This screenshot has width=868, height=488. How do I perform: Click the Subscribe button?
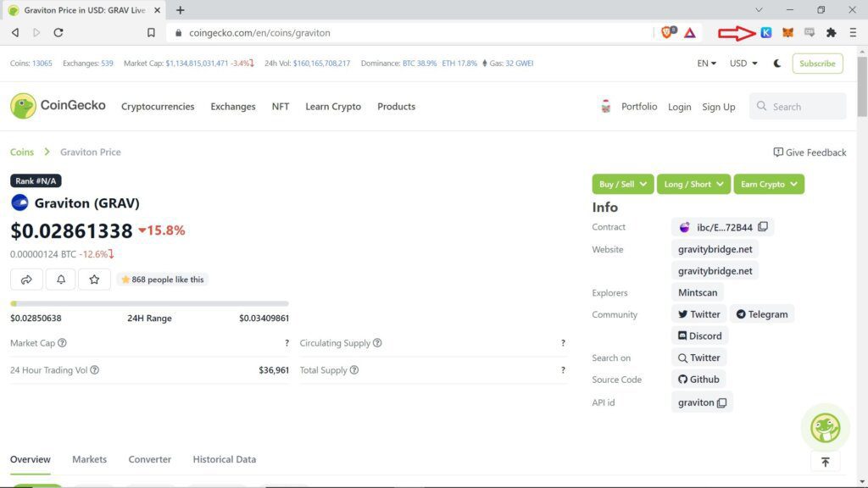pyautogui.click(x=818, y=63)
